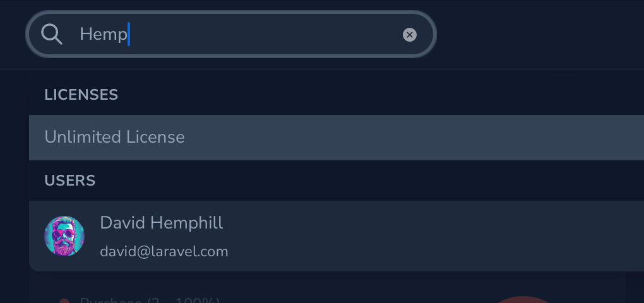Click the blank space right of the USERS heading
644x303 pixels.
tap(379, 181)
